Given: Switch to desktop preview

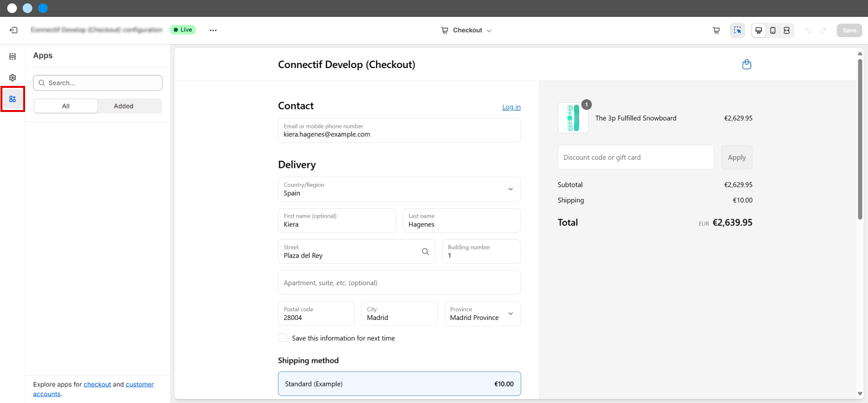Looking at the screenshot, I should (759, 30).
